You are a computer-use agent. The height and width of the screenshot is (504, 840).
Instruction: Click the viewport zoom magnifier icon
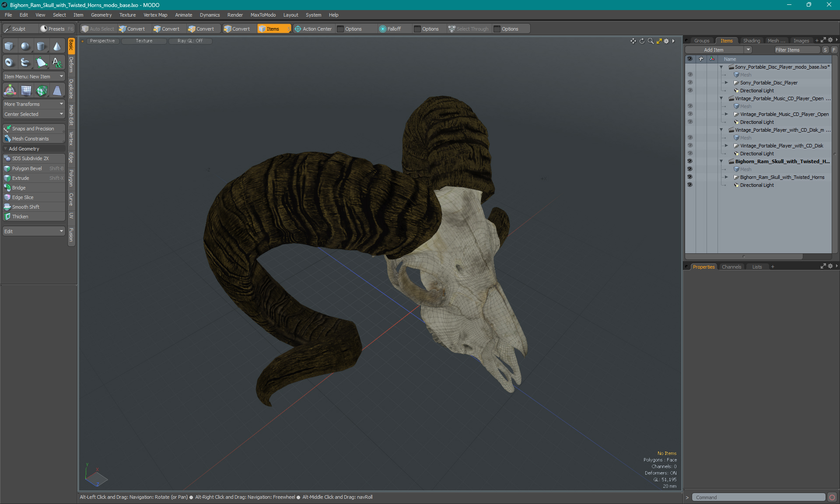point(651,41)
